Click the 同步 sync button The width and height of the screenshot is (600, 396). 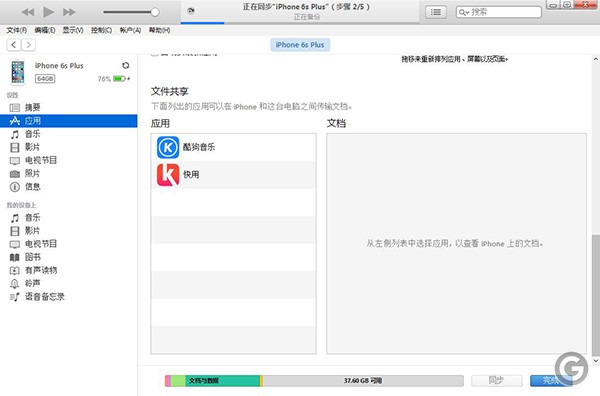point(497,380)
